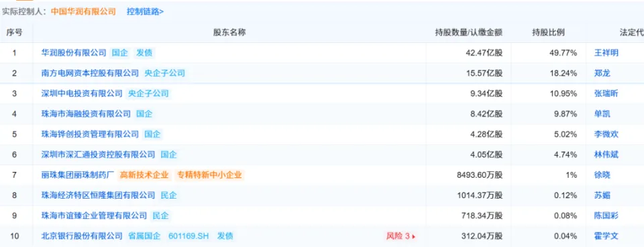Open shareholder 珠海市海融投资有限公司
The height and width of the screenshot is (247, 644).
pyautogui.click(x=87, y=114)
